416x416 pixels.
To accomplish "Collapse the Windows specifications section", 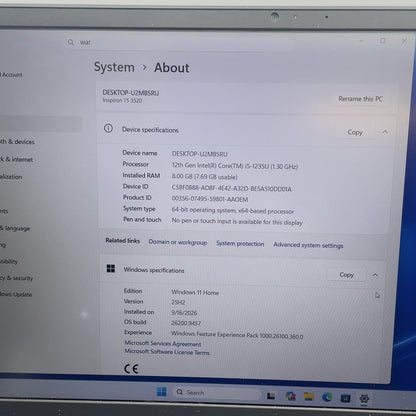I will coord(375,275).
